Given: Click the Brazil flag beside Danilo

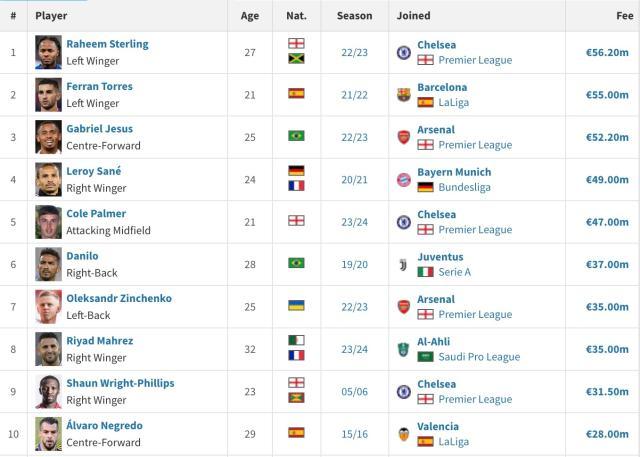Looking at the screenshot, I should (x=296, y=263).
